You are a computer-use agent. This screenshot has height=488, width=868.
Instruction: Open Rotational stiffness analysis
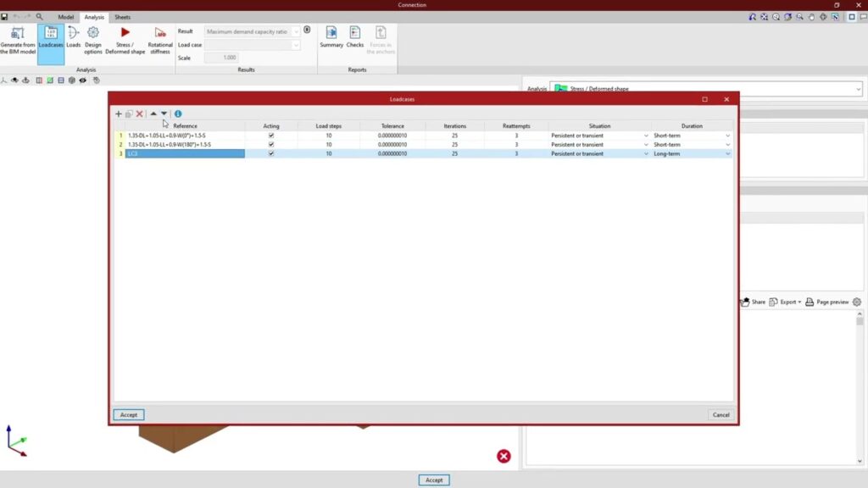160,41
